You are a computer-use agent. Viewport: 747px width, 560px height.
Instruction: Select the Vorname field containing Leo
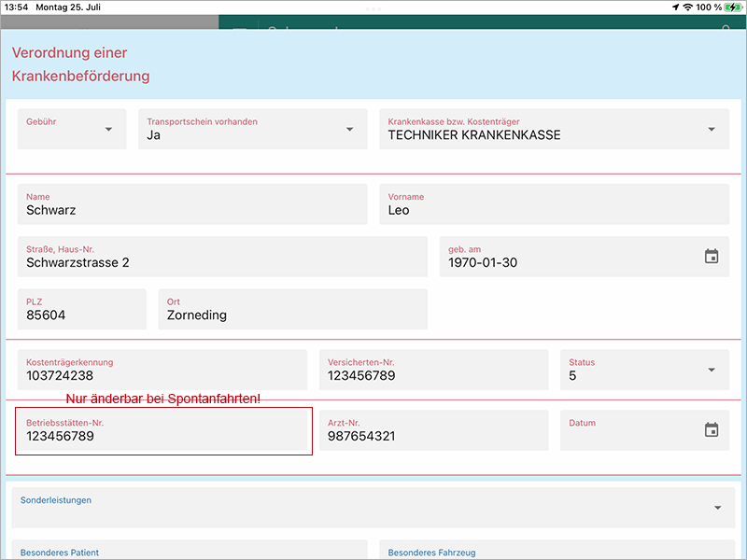554,204
